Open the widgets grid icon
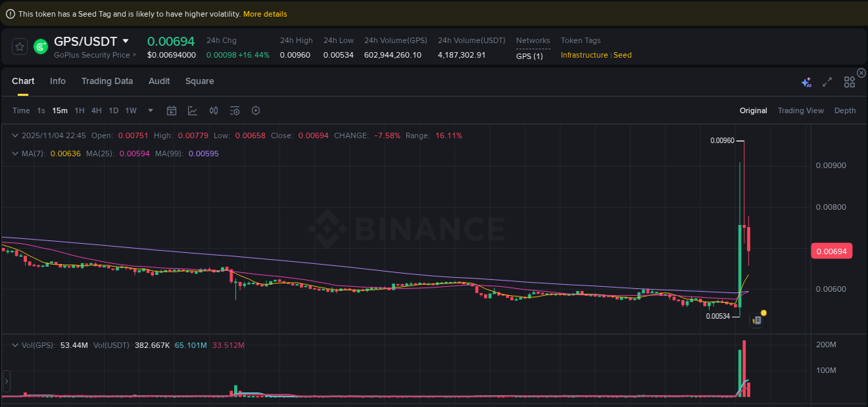868x407 pixels. click(849, 81)
